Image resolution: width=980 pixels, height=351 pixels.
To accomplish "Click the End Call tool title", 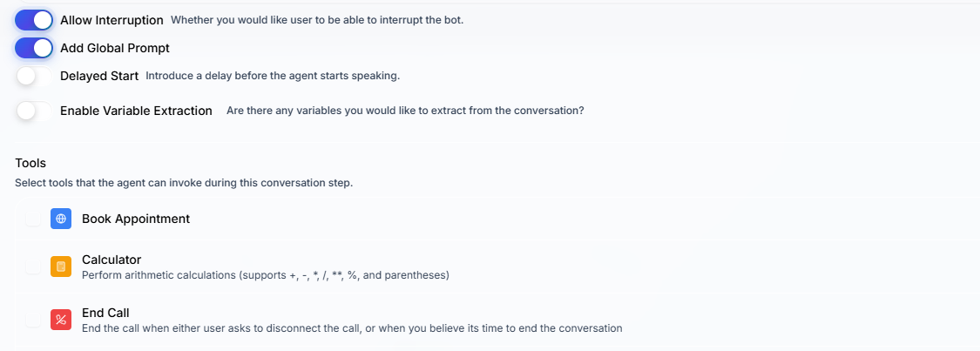I will pos(105,313).
